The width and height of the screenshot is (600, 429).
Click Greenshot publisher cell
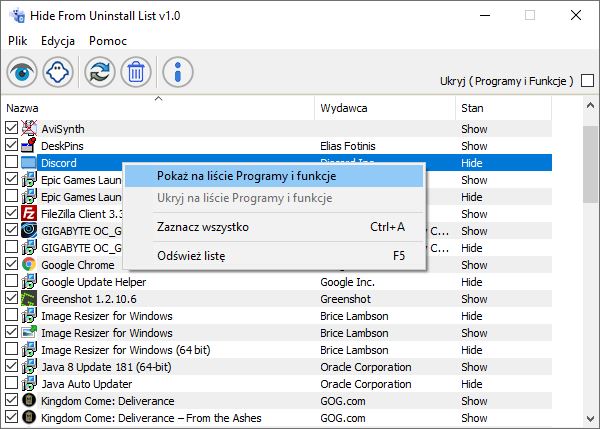(345, 299)
